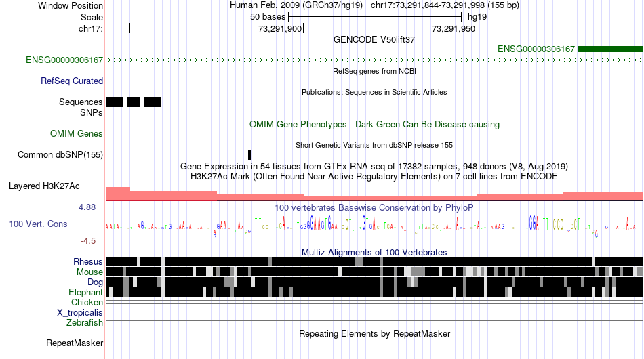Image resolution: width=644 pixels, height=359 pixels.
Task: Click the 50 bases scale bar
Action: (x=375, y=17)
